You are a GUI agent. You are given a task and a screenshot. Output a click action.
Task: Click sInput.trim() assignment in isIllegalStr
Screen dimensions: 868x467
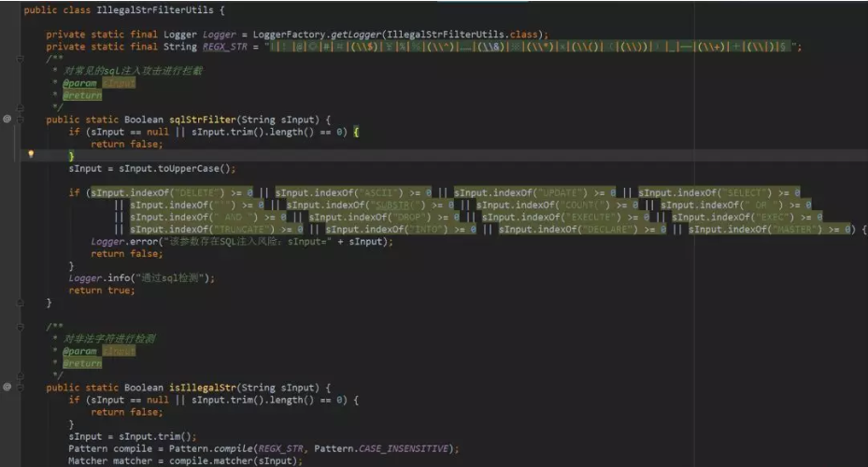pos(133,436)
